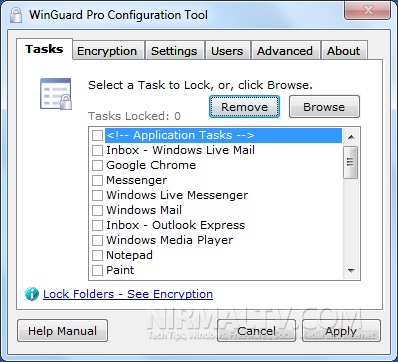398x362 pixels.
Task: Click the Apply button
Action: tap(341, 331)
